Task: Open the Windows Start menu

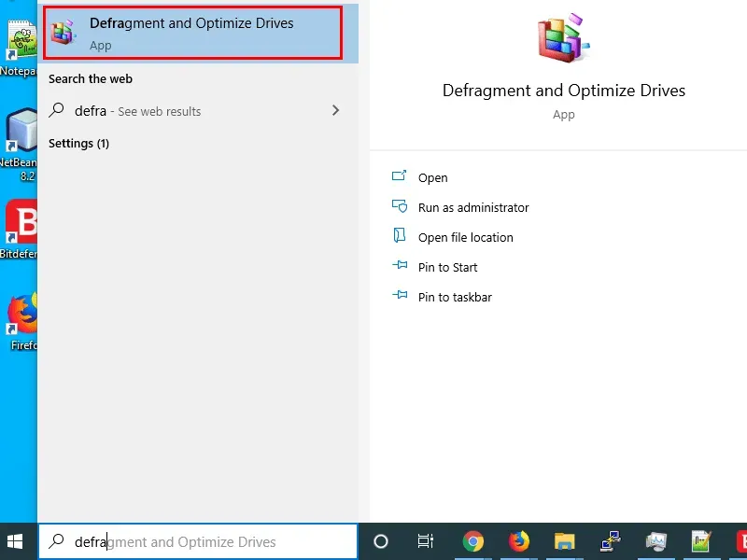Action: [15, 541]
